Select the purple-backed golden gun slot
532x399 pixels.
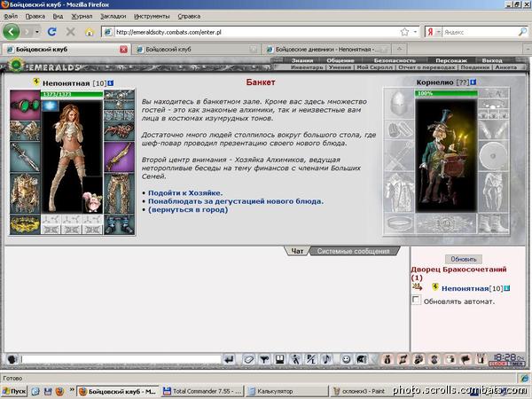tap(119, 157)
